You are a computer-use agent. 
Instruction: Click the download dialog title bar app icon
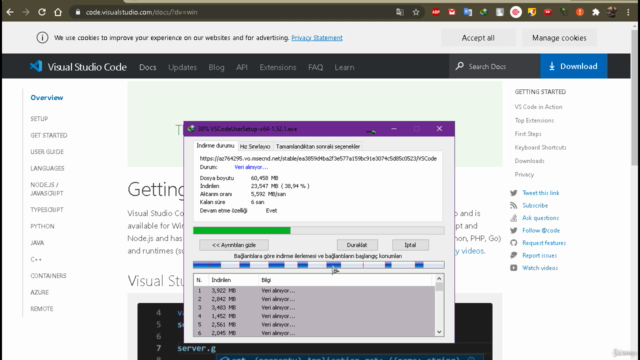pyautogui.click(x=191, y=129)
